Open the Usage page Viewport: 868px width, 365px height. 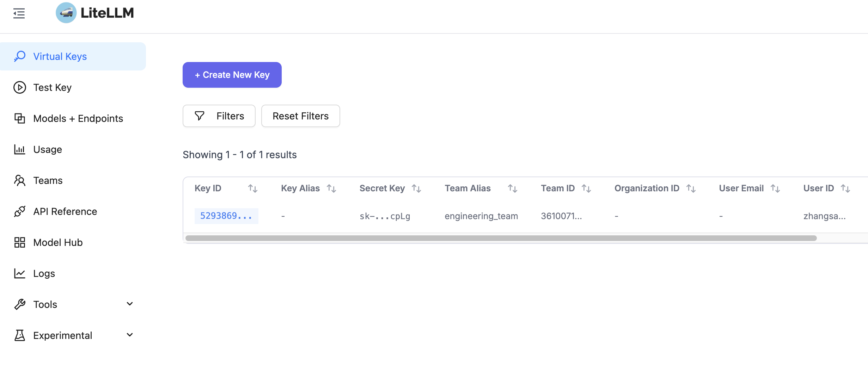(47, 149)
